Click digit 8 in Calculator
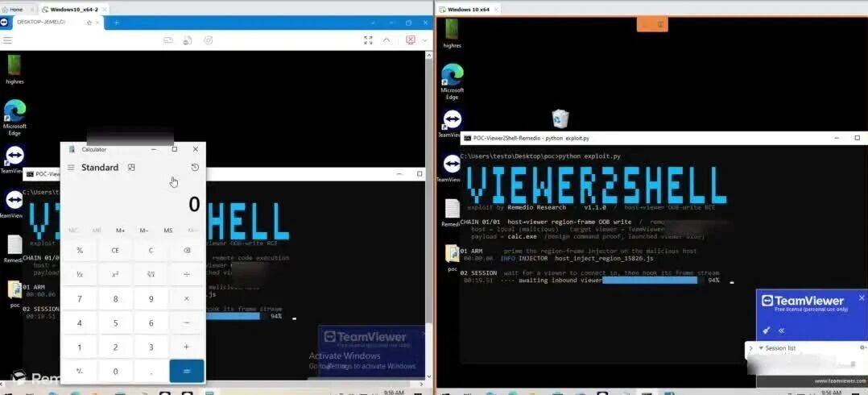Screen dimensions: 868x395 [x=115, y=298]
